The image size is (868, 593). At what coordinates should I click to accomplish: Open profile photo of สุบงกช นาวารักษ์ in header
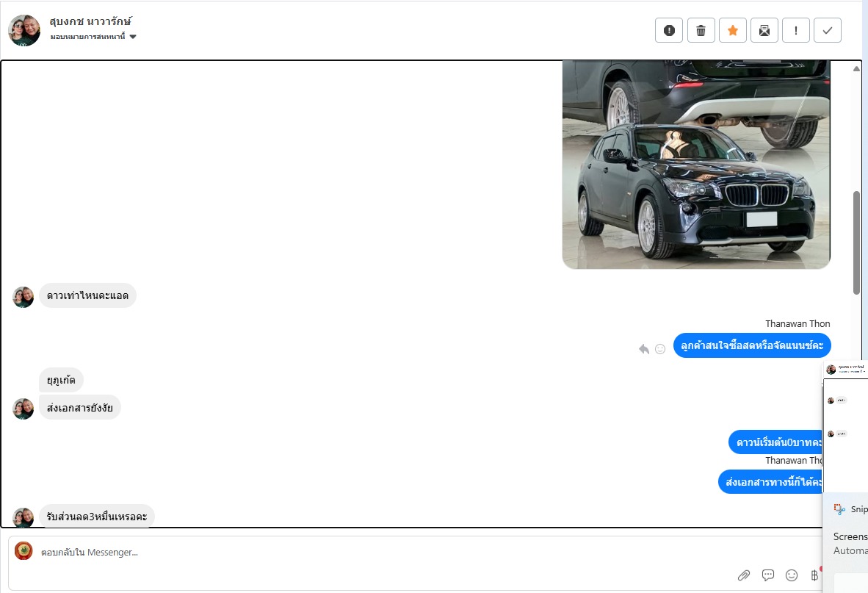[24, 30]
